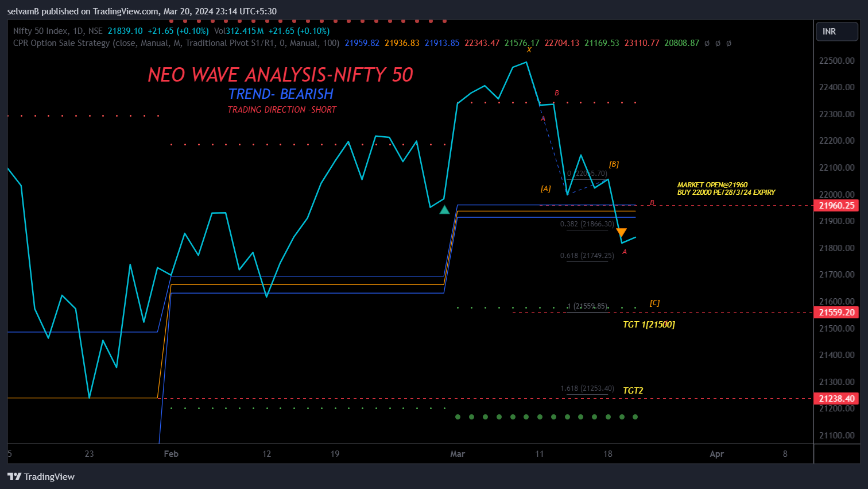Select the NEO WAVE ANALYSIS-NIFTY 50 title

(x=280, y=75)
